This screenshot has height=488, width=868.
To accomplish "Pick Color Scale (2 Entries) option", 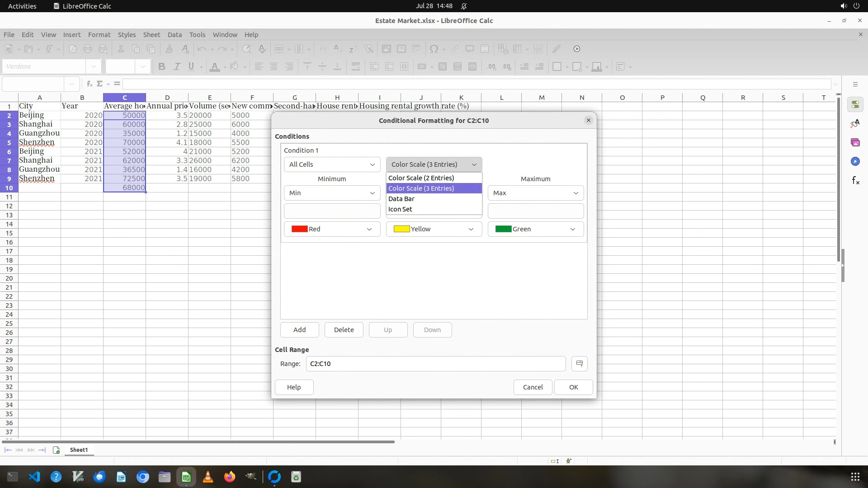I will click(421, 178).
